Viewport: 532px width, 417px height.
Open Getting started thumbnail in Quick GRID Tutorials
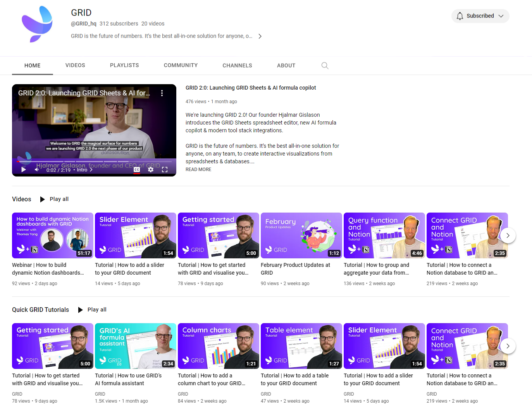click(x=53, y=346)
